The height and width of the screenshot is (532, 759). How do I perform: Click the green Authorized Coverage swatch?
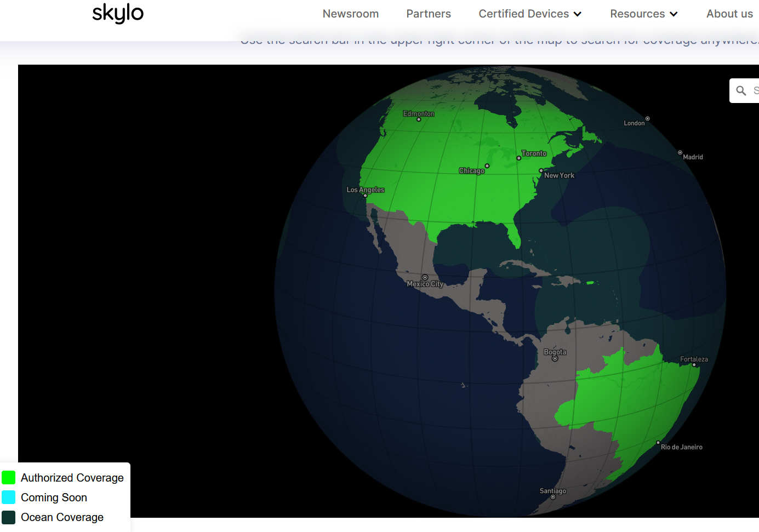point(9,478)
